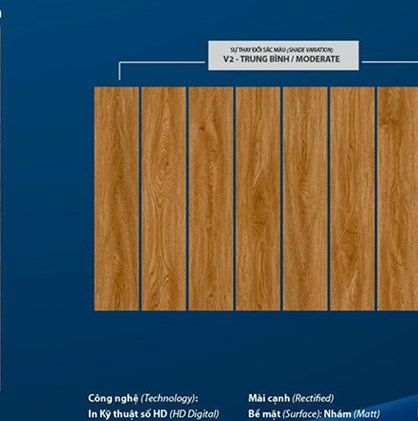Click the partially cut-off plank at right edge

click(398, 199)
